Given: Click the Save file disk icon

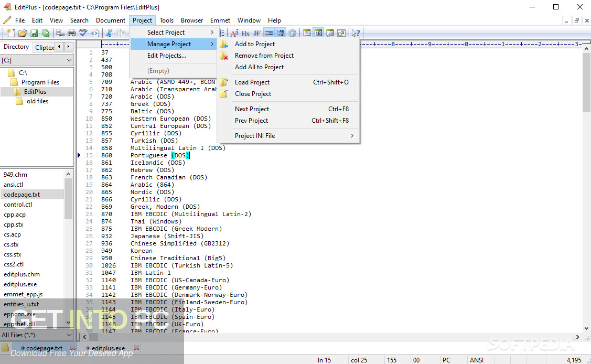Looking at the screenshot, I should [x=34, y=33].
